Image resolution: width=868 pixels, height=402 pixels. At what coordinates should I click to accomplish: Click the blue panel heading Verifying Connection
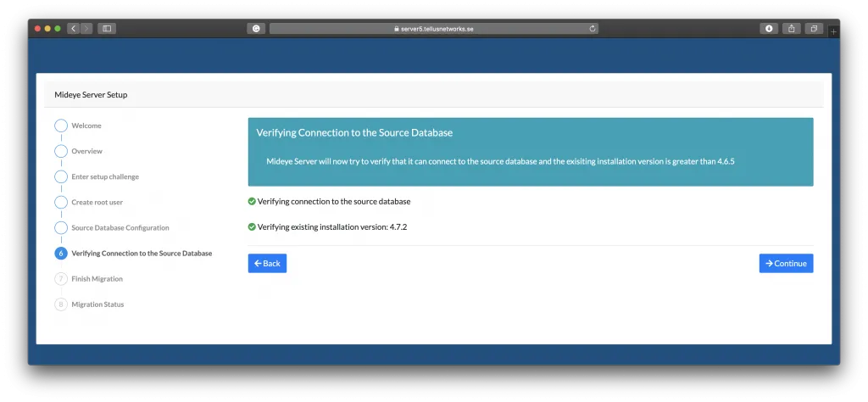click(354, 133)
